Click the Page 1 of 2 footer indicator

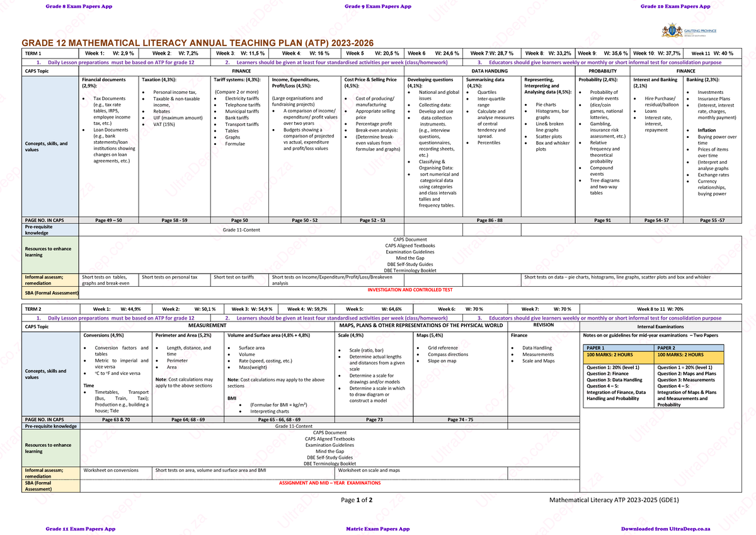tap(357, 500)
